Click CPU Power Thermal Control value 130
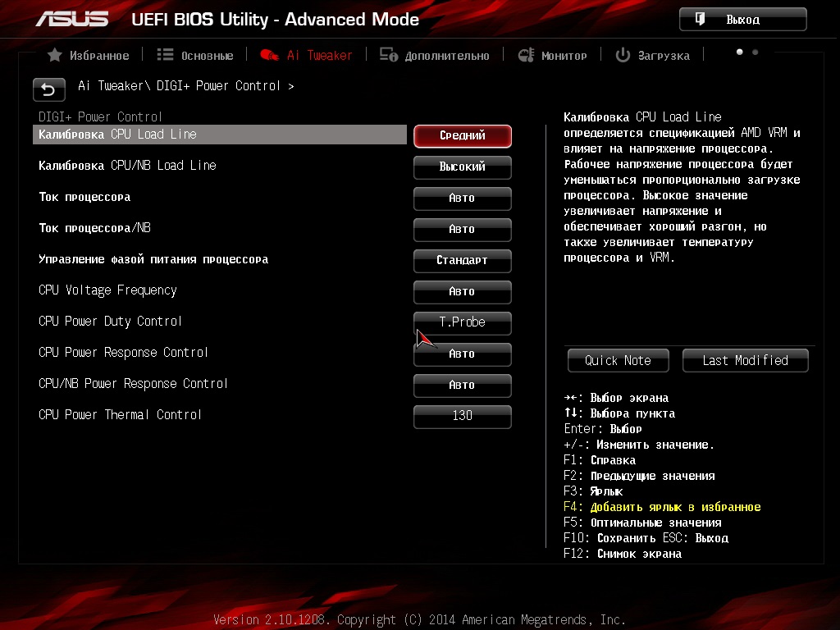 click(x=463, y=416)
